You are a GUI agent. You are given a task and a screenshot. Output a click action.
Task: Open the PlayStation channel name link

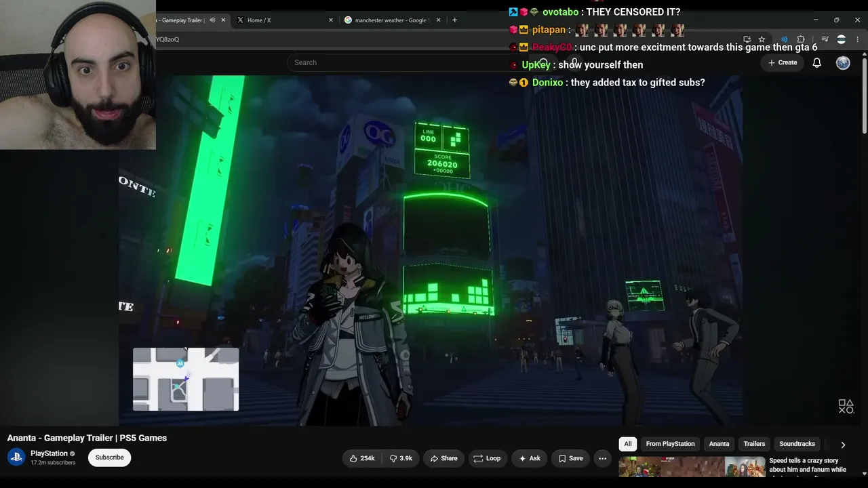[x=49, y=453]
